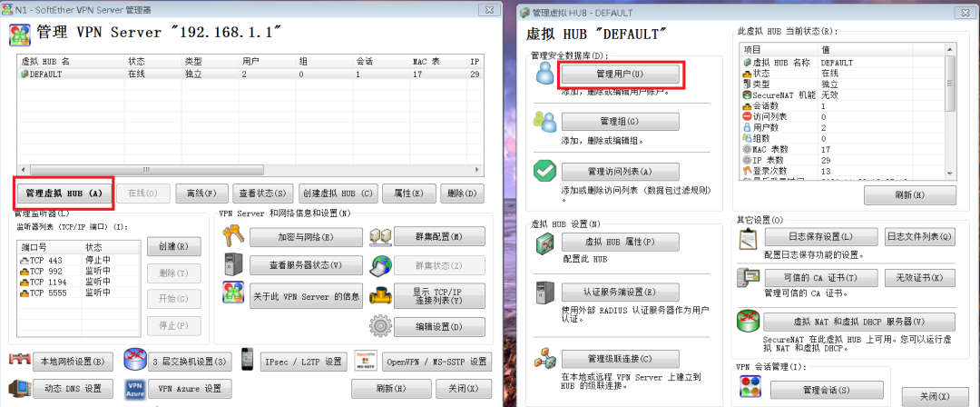
Task: Select the DEFAULT hub row in list
Action: [250, 74]
